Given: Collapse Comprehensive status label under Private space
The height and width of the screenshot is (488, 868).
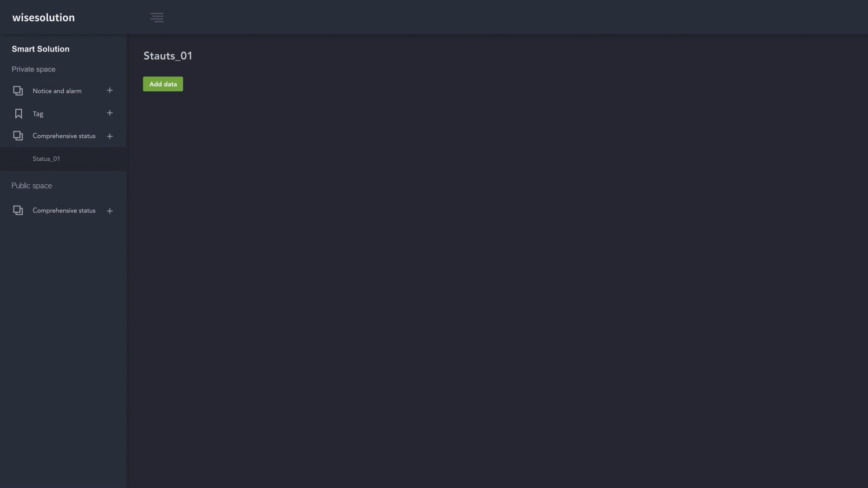Looking at the screenshot, I should tap(64, 136).
